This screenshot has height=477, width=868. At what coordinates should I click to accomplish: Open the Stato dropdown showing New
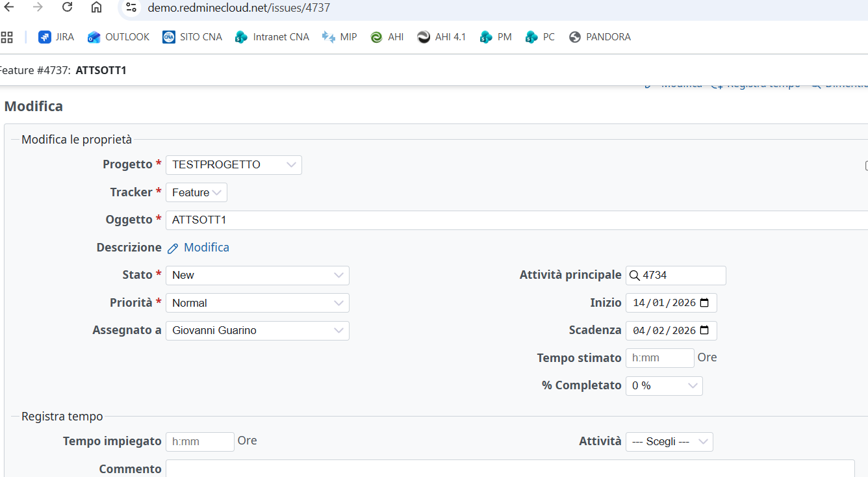[x=257, y=276]
